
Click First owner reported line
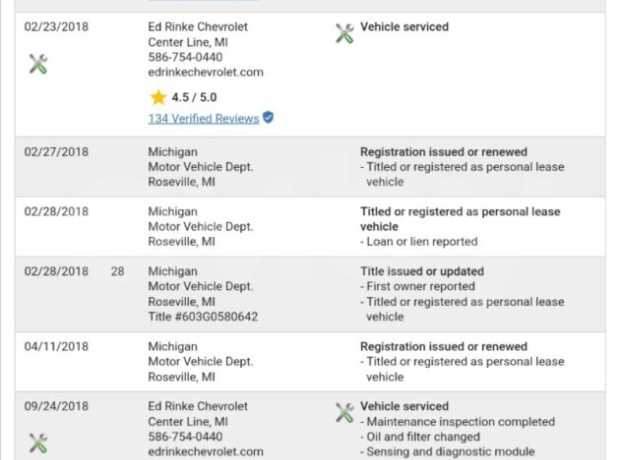[418, 286]
